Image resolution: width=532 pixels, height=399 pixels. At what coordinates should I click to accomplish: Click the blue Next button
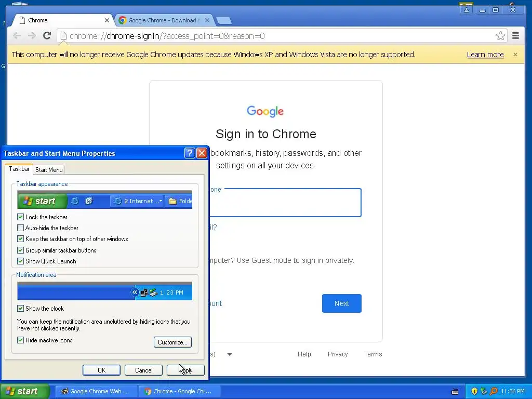[342, 303]
